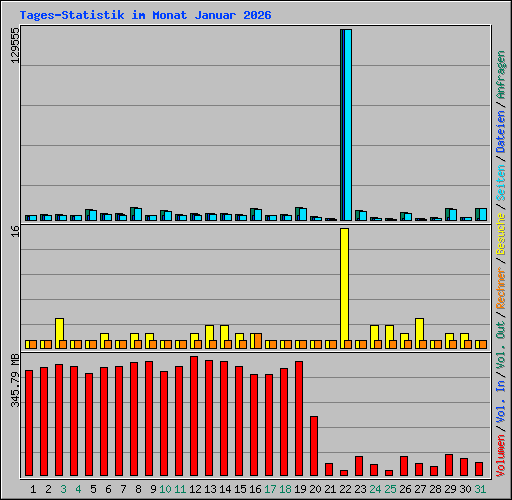Image resolution: width=512 pixels, height=500 pixels.
Task: Click day label 7 on the x-axis
Action: tap(123, 489)
